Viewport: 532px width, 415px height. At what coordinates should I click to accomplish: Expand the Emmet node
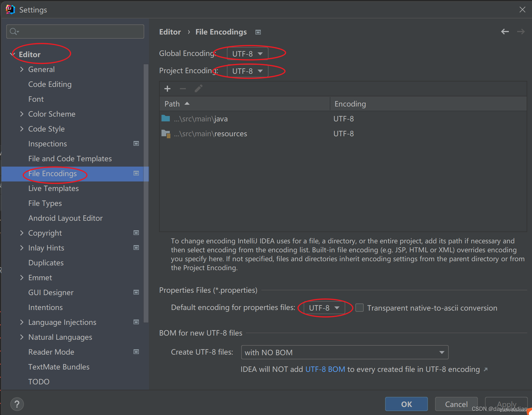pos(22,278)
